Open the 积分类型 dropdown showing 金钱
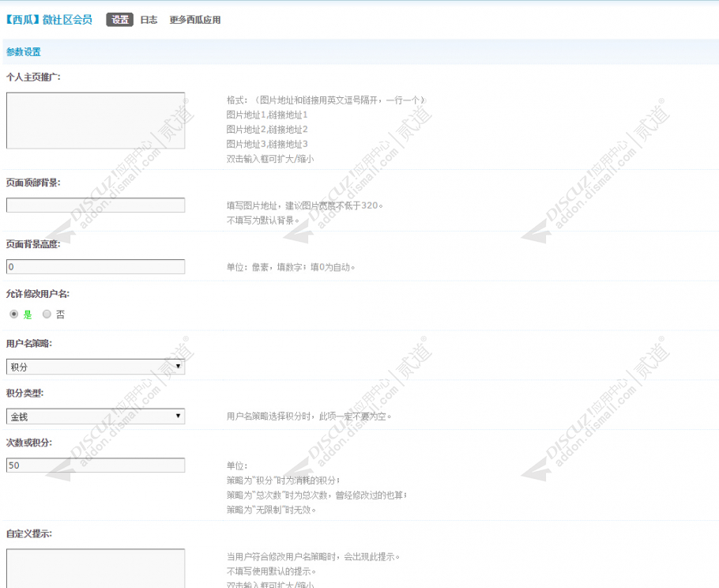 pyautogui.click(x=96, y=416)
